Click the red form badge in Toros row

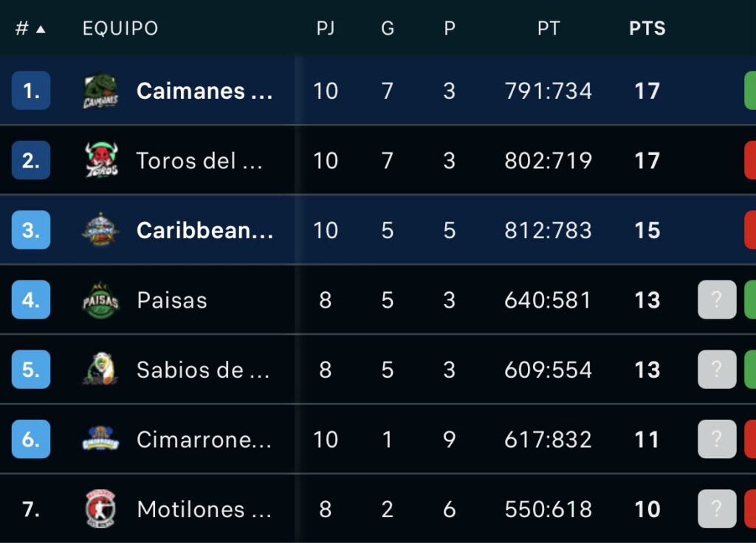[x=750, y=161]
